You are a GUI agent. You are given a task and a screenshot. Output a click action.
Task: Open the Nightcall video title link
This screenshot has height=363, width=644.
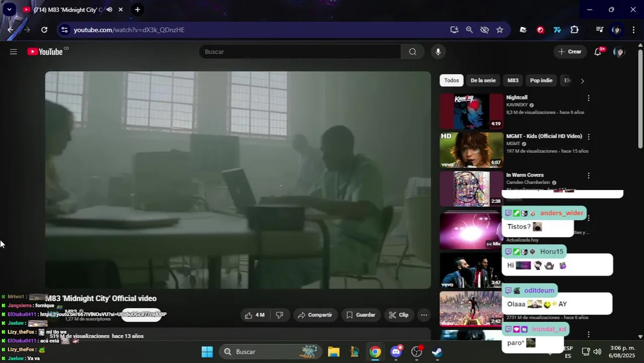tap(517, 97)
